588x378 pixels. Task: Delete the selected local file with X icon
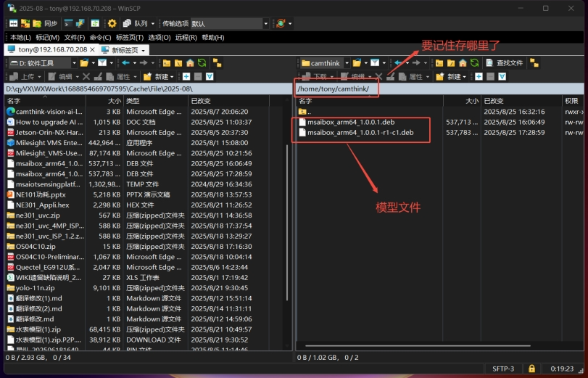(86, 76)
